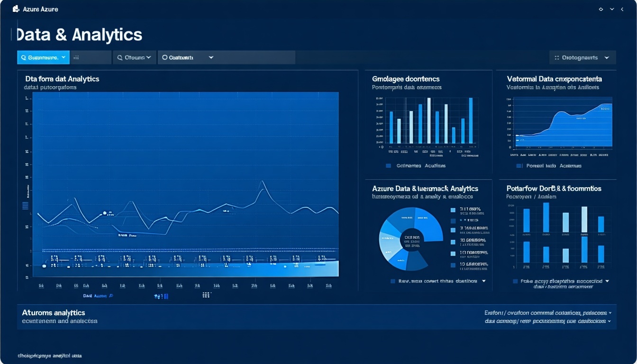Click the blue bars icon below the line chart
This screenshot has width=637, height=364.
coord(161,296)
